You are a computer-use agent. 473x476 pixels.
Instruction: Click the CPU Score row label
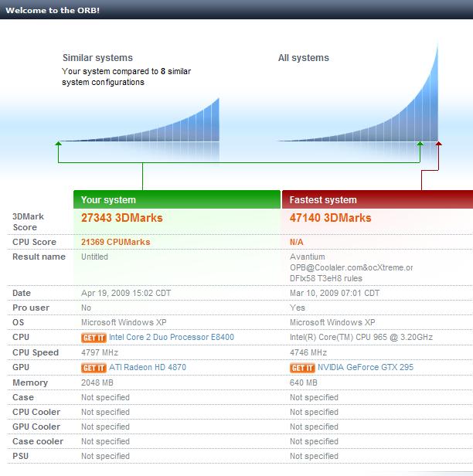point(34,242)
